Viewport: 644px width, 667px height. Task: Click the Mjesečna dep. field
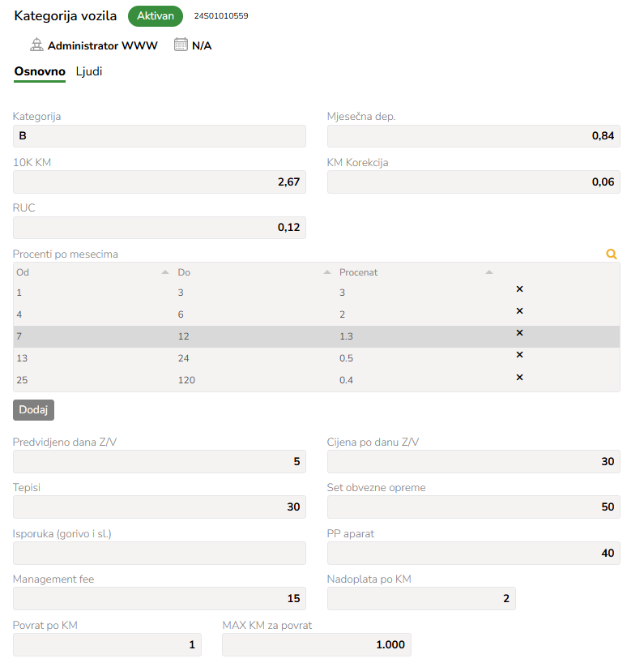[474, 136]
